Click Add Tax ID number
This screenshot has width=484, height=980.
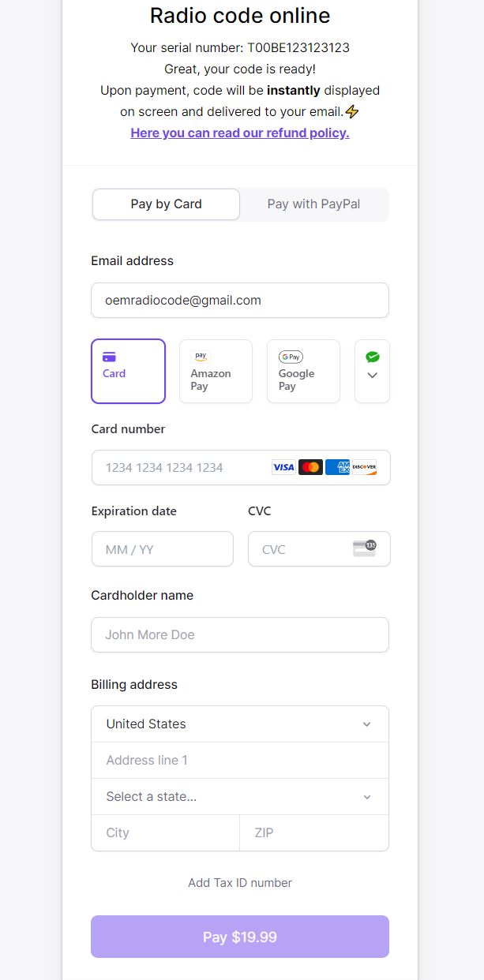(x=239, y=882)
